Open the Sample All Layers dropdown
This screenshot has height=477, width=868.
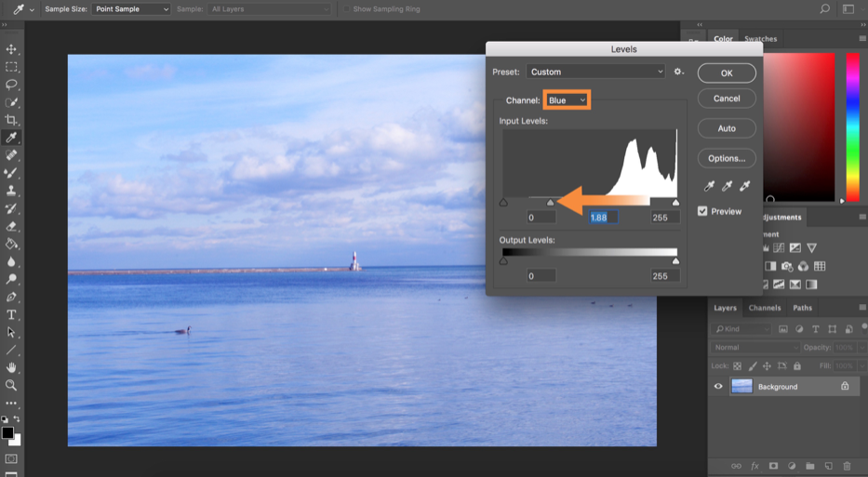tap(269, 9)
